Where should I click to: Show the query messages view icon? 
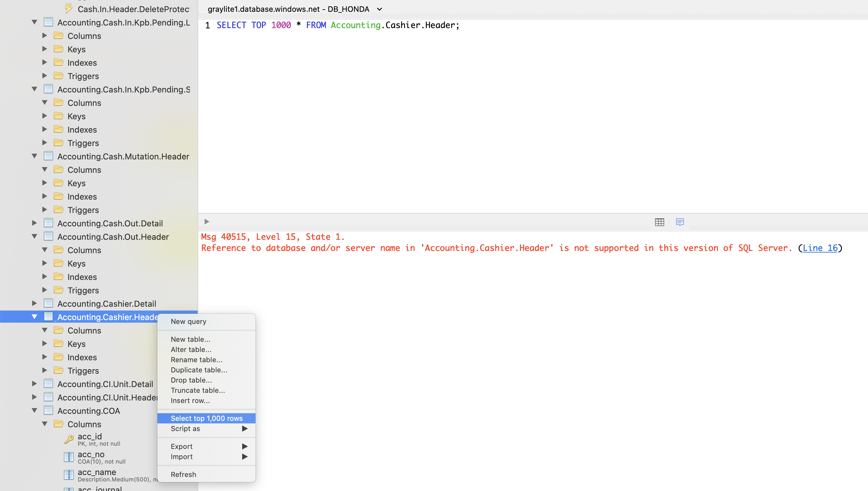(679, 222)
